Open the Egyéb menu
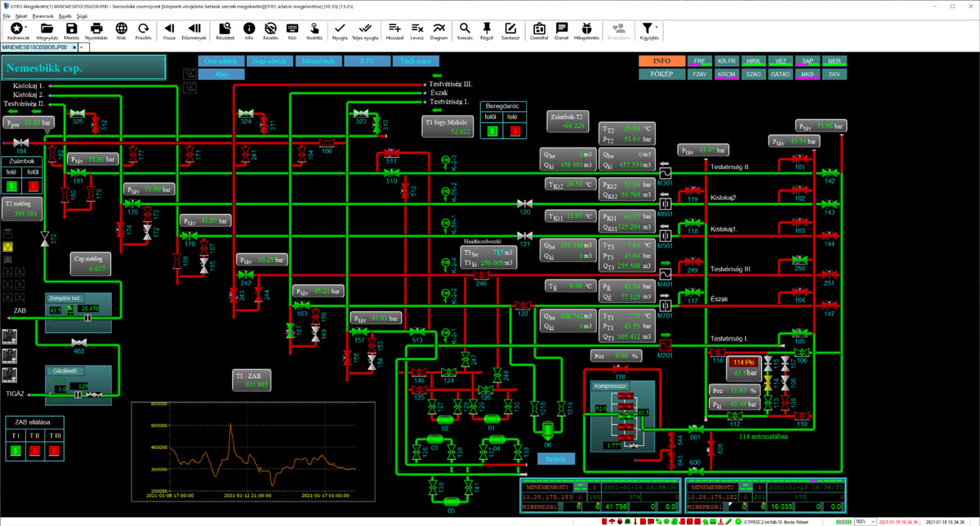The height and width of the screenshot is (526, 980). [x=66, y=16]
